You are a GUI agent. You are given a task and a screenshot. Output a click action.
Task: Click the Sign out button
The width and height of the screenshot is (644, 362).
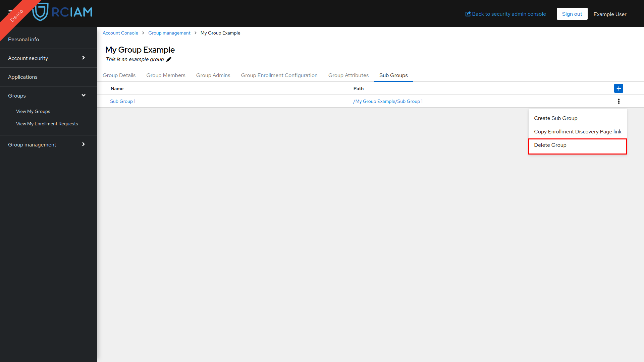(572, 14)
